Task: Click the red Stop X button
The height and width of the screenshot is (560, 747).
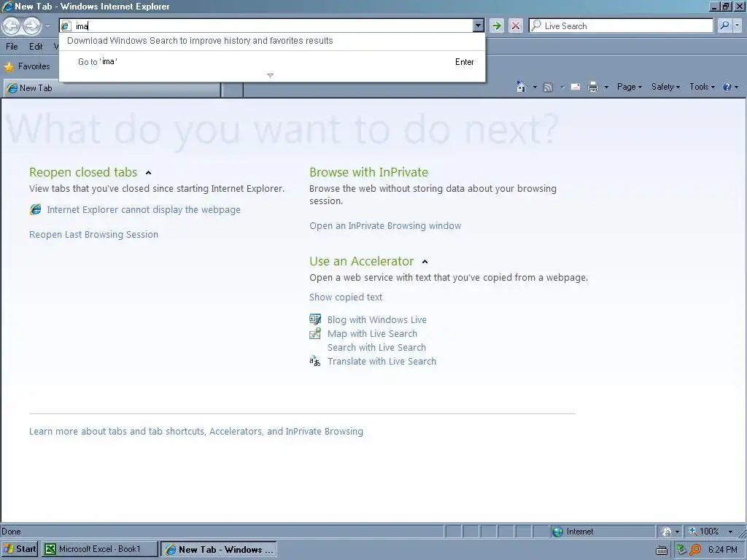Action: (x=516, y=26)
